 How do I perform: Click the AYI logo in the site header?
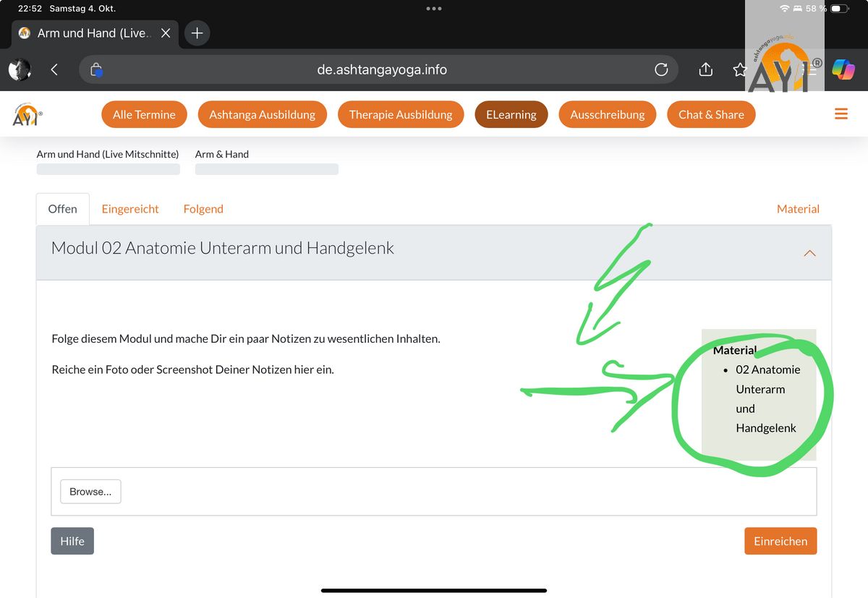pyautogui.click(x=27, y=114)
